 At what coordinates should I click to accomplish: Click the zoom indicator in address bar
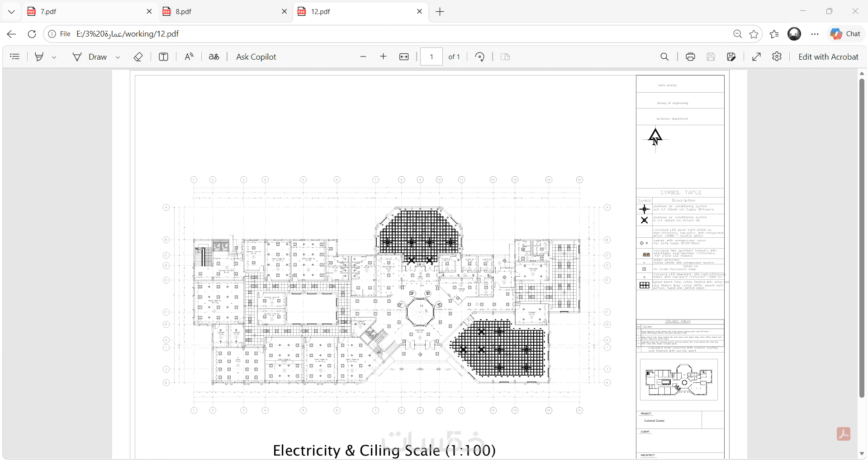[737, 34]
